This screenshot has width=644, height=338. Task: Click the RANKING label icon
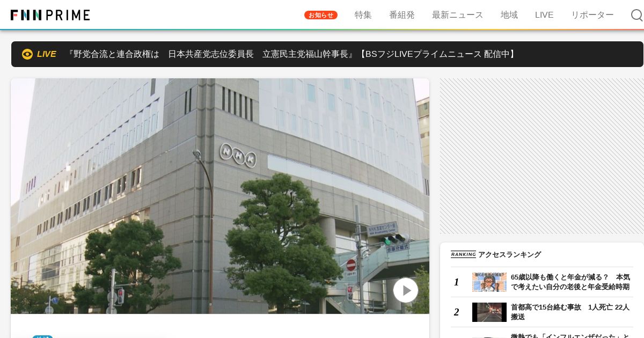tap(463, 255)
